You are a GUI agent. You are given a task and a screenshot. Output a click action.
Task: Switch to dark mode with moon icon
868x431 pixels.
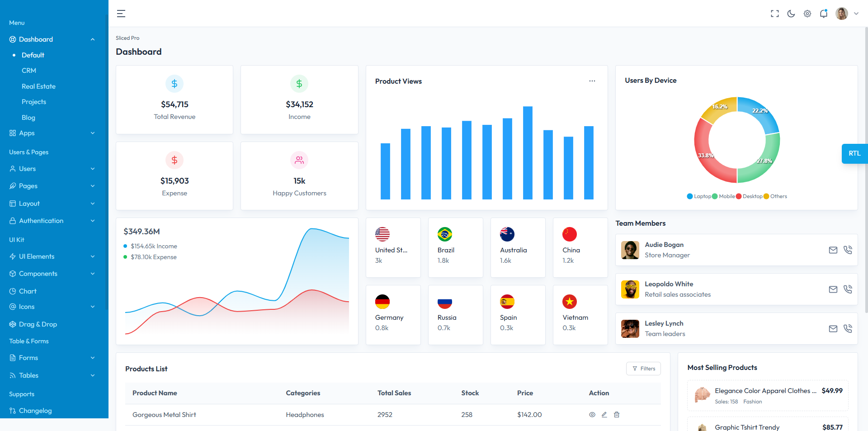(791, 14)
